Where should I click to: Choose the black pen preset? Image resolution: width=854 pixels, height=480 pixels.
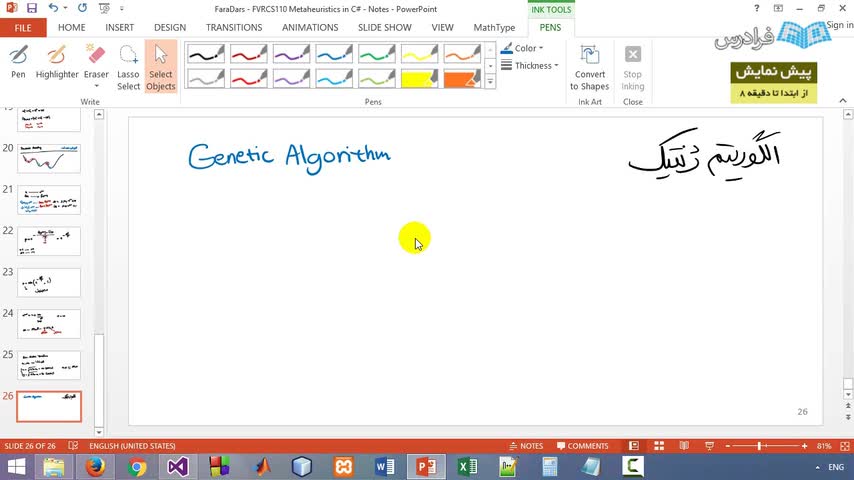tap(205, 54)
